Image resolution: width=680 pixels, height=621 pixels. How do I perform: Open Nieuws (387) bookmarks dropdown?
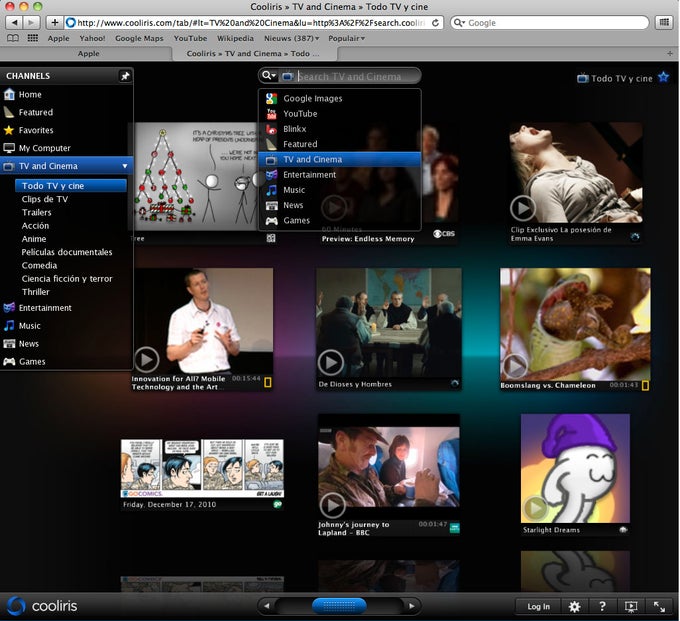click(291, 38)
